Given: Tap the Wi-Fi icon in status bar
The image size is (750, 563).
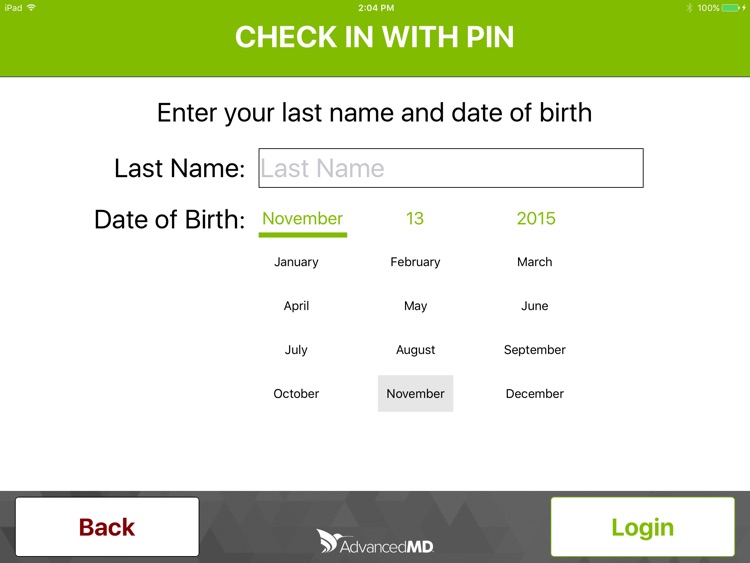Looking at the screenshot, I should click(x=32, y=7).
